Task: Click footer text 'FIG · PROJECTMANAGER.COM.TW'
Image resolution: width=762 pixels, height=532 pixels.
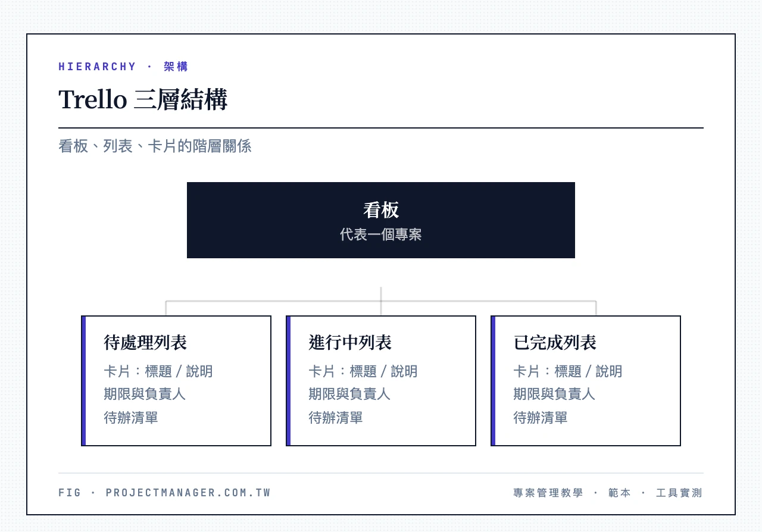Action: click(x=165, y=493)
